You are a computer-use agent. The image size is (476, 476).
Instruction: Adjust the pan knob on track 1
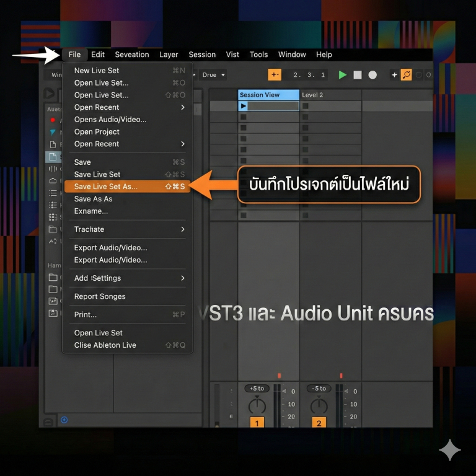coord(257,405)
